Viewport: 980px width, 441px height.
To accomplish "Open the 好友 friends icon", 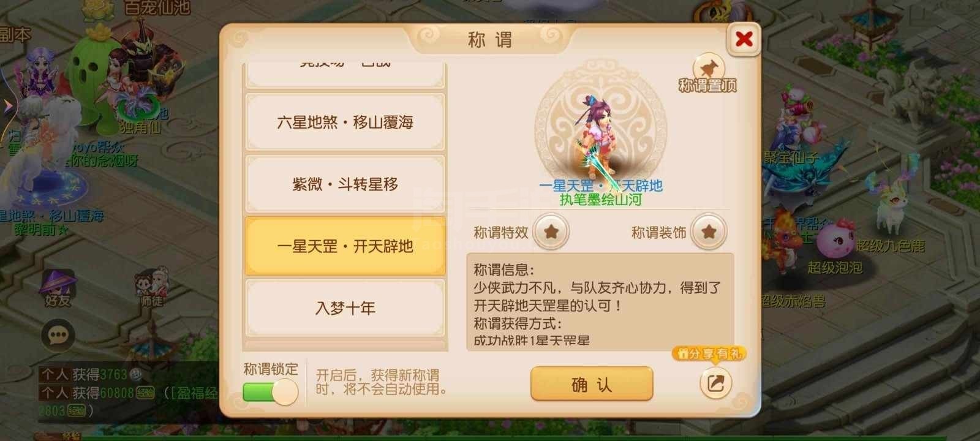I will [x=57, y=287].
